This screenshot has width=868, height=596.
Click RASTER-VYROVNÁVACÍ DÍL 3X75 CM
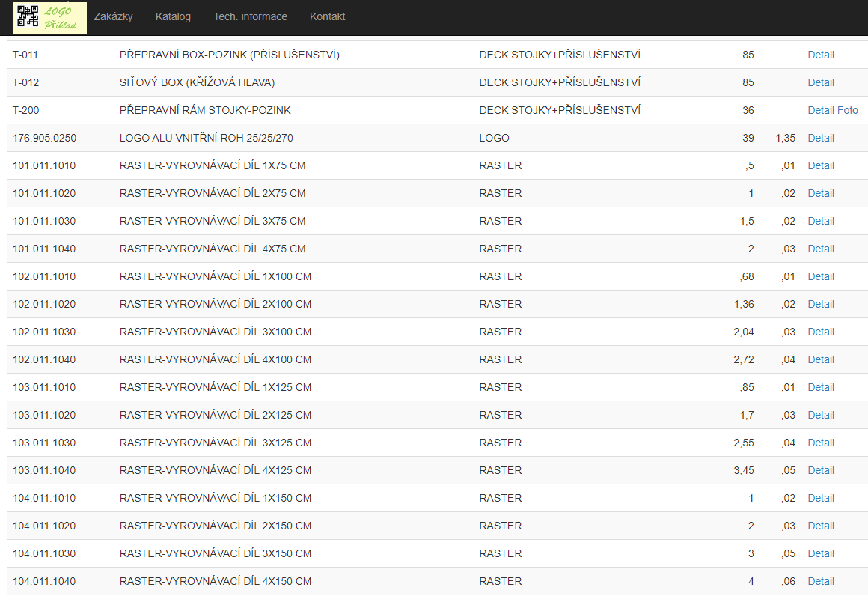pos(213,221)
